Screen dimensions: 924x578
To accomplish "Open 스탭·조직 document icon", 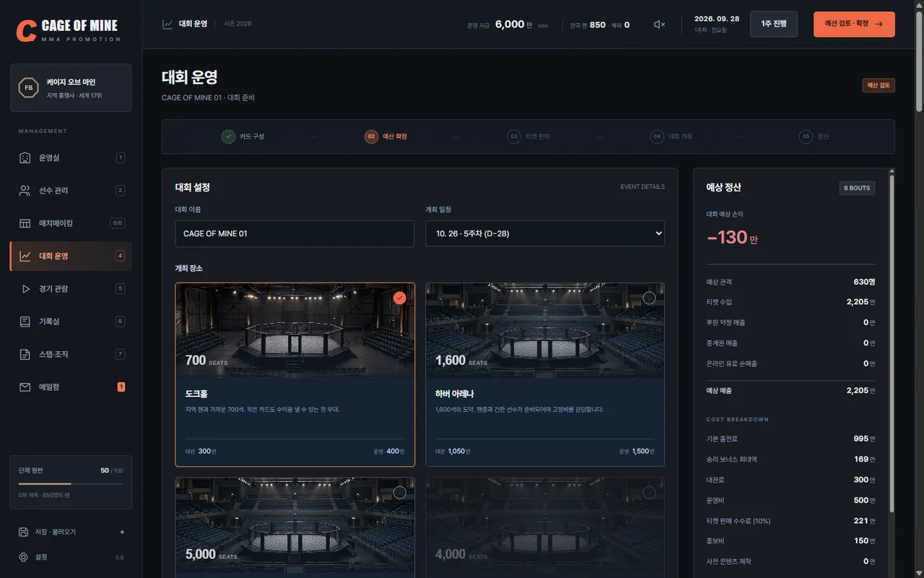I will 25,354.
